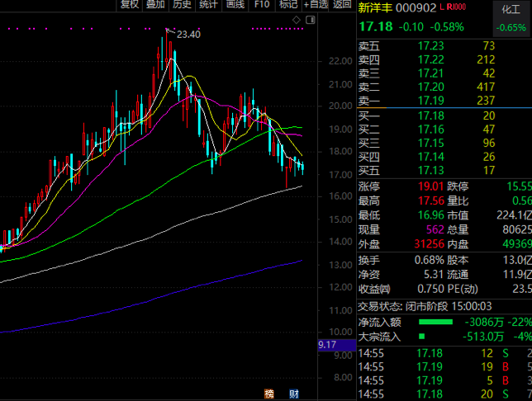Viewport: 532px width, 401px height.
Task: Click the 23.40 peak price arrow label
Action: (x=183, y=34)
